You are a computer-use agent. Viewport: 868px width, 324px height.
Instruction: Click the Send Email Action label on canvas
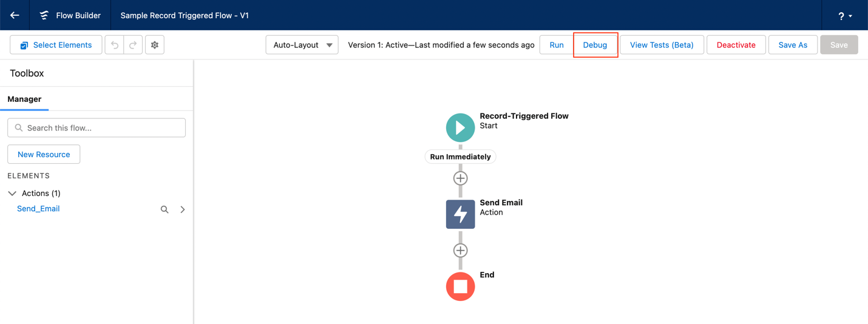pos(501,208)
